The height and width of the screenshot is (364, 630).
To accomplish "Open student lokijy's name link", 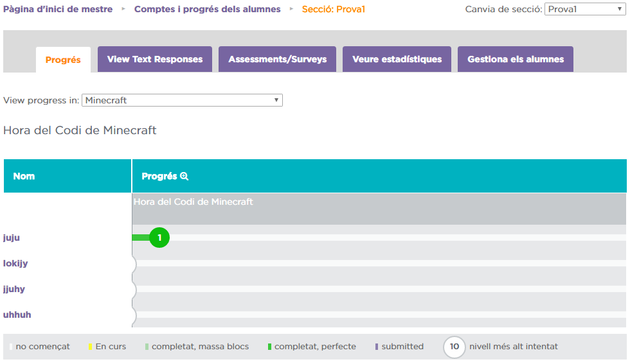I will coord(15,263).
